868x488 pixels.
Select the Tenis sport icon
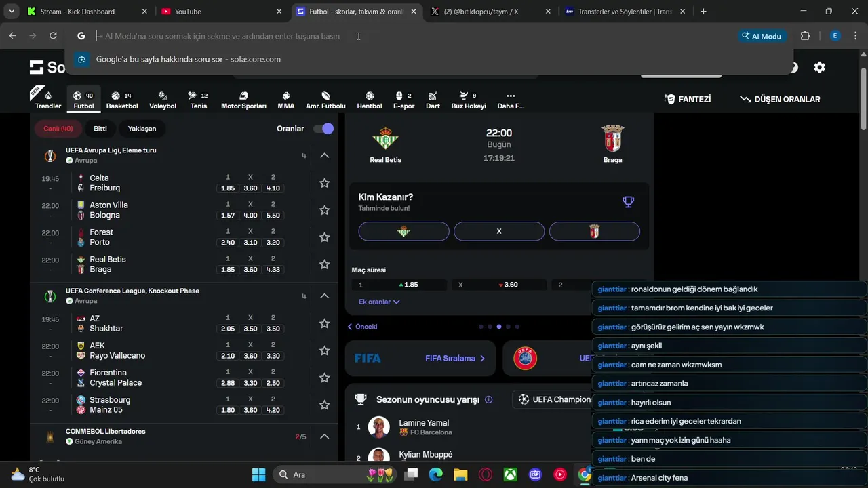[198, 100]
